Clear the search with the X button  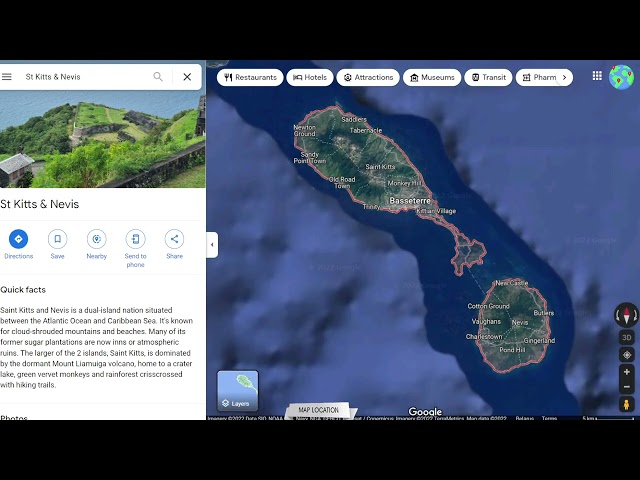[x=187, y=77]
